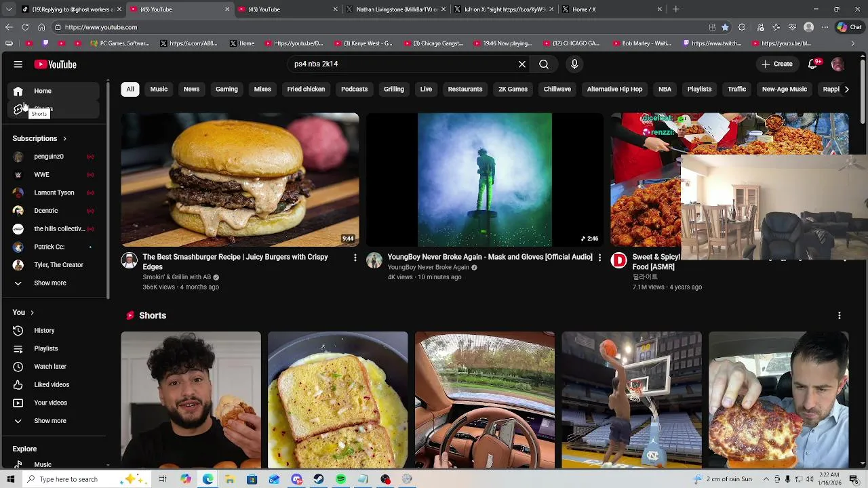This screenshot has height=488, width=868.
Task: Switch to the Home / X browser tab
Action: tap(610, 9)
